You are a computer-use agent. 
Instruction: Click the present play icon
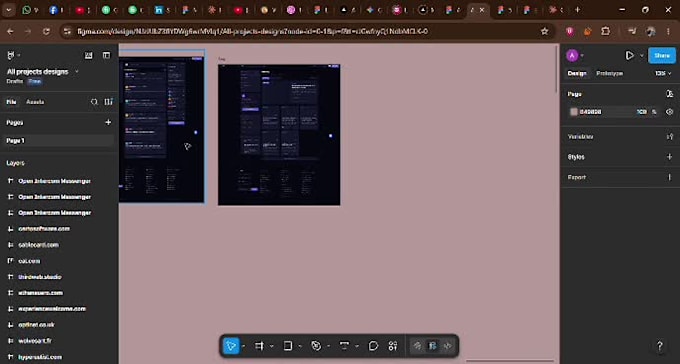pos(630,56)
